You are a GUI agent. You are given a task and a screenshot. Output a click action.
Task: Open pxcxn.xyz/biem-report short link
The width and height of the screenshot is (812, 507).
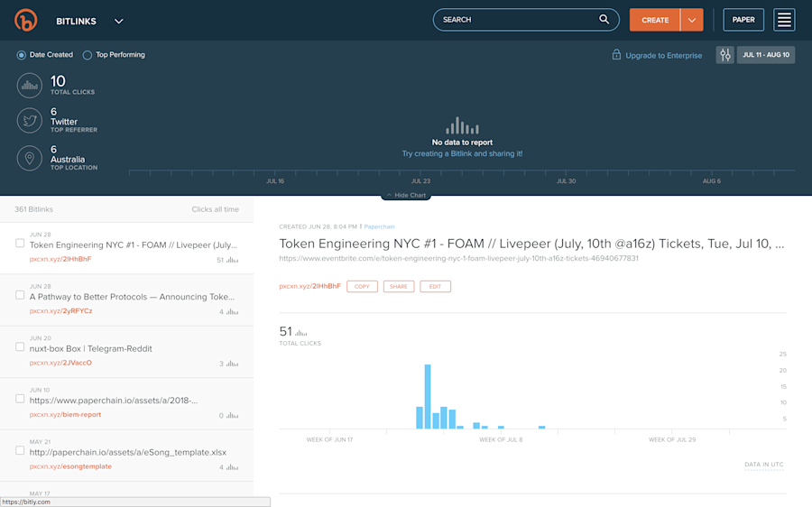(x=65, y=414)
